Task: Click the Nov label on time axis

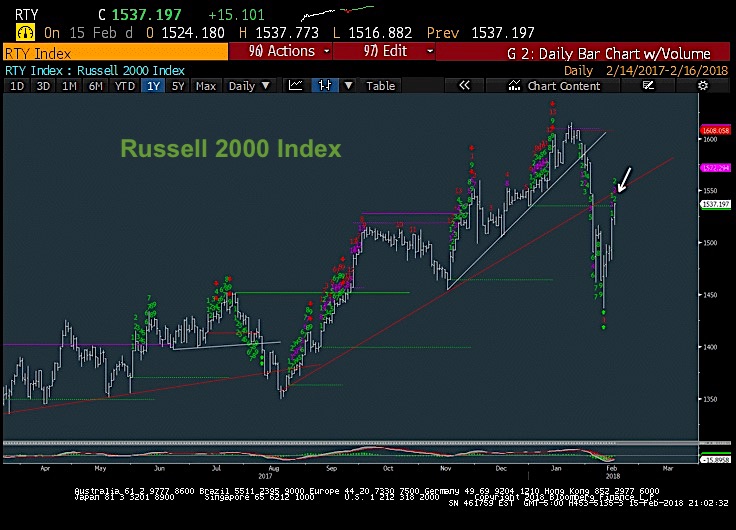Action: (x=445, y=468)
